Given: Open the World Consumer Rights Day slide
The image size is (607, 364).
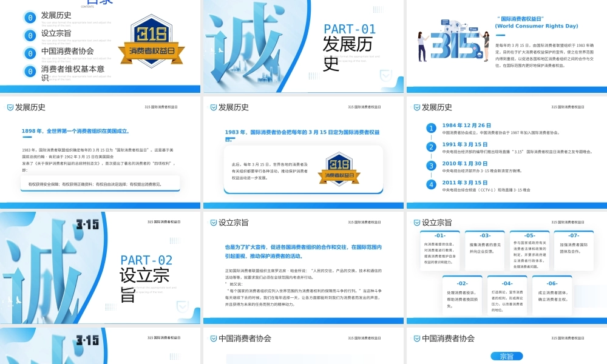Looking at the screenshot, I should [x=507, y=46].
